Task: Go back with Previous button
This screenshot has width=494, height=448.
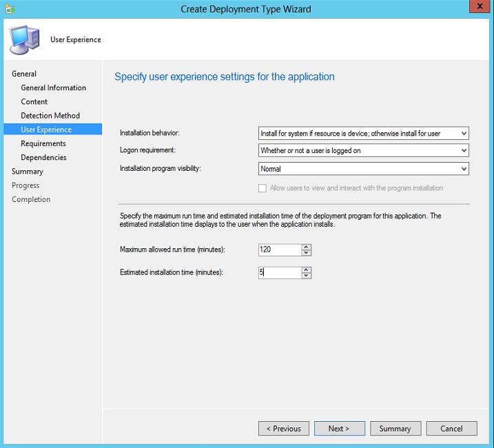Action: [x=284, y=429]
